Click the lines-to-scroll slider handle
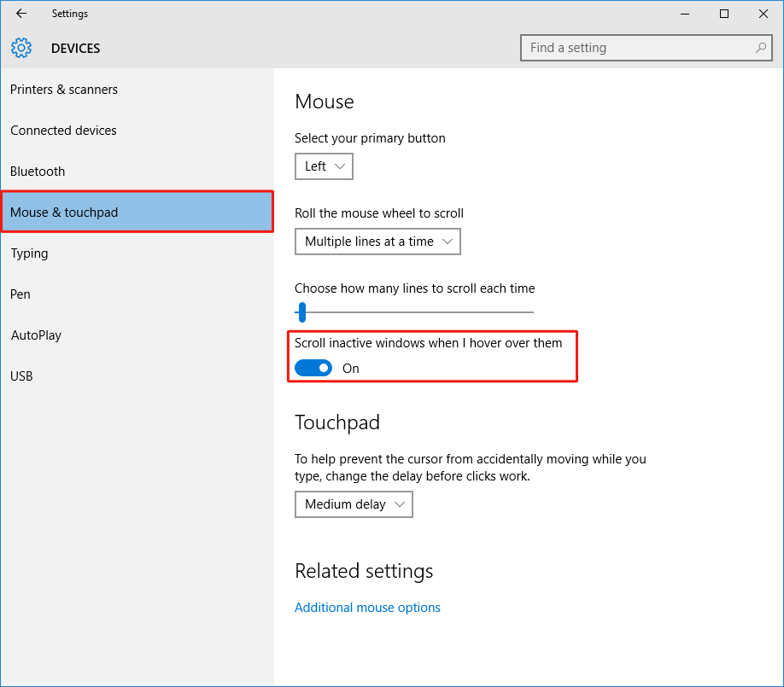The width and height of the screenshot is (784, 687). [x=302, y=312]
